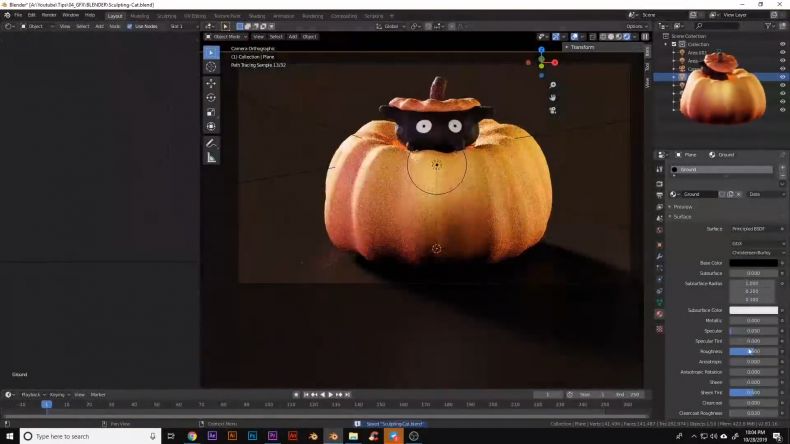The image size is (790, 444).
Task: Activate the Cursor tool
Action: tap(211, 67)
